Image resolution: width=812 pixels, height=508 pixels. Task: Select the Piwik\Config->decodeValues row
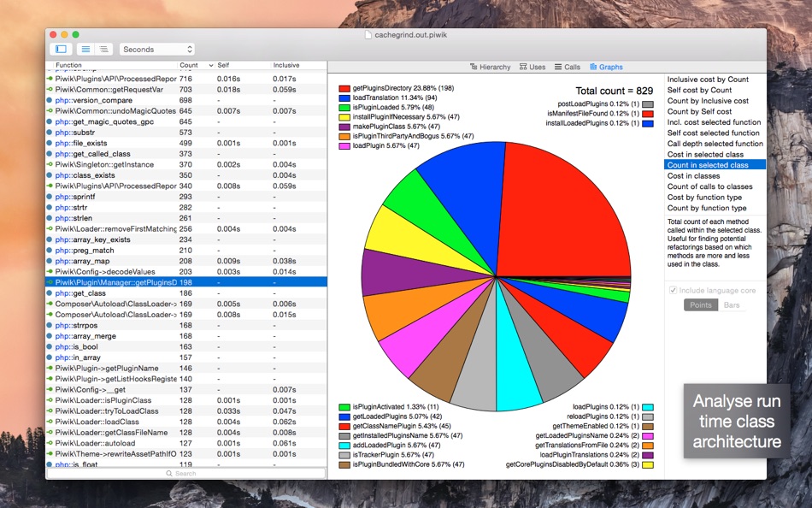tap(186, 272)
